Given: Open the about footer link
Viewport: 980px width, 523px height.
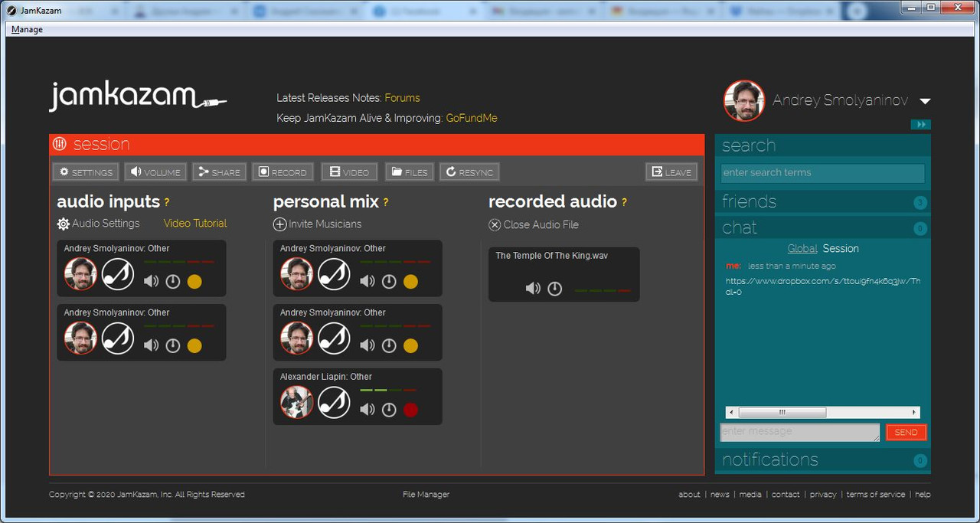Looking at the screenshot, I should (689, 495).
